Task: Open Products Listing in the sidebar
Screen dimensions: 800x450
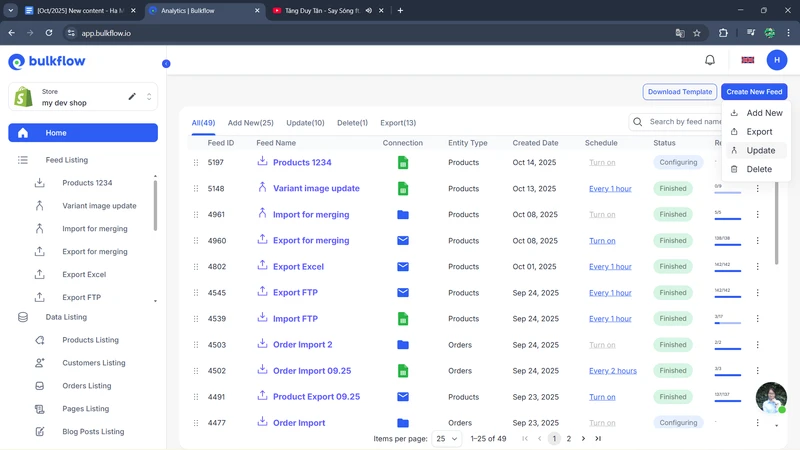Action: tap(90, 340)
